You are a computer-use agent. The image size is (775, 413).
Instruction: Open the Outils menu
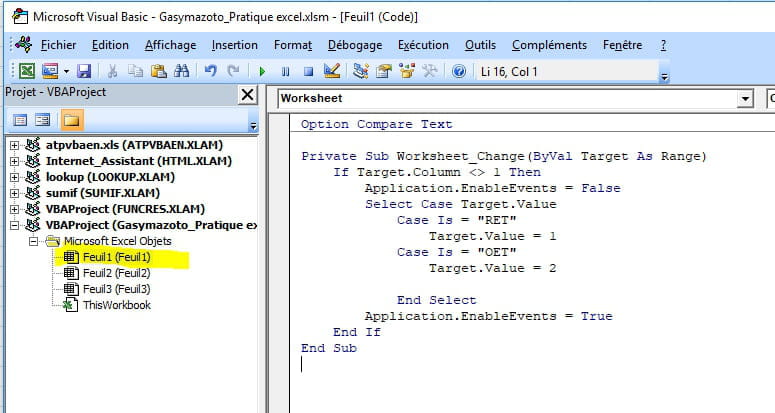click(480, 45)
